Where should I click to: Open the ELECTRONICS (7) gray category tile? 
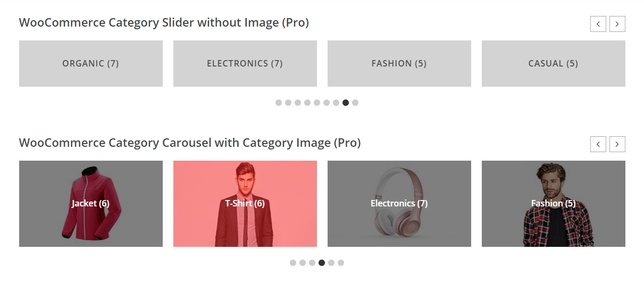click(x=245, y=64)
